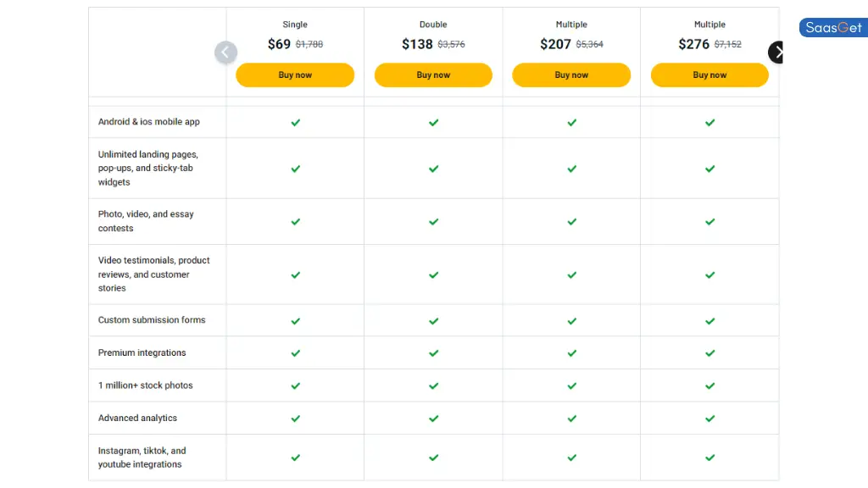Click the green checkmark for Single plan mobile app
The width and height of the screenshot is (868, 488).
click(x=295, y=122)
